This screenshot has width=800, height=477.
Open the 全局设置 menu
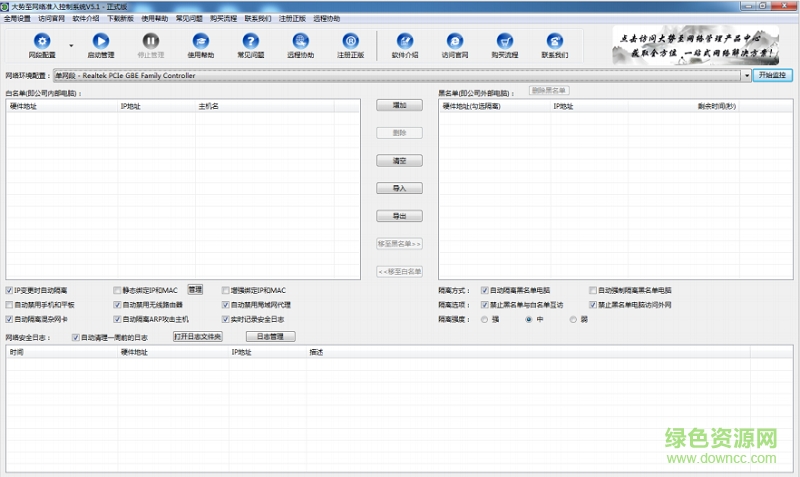tap(17, 19)
